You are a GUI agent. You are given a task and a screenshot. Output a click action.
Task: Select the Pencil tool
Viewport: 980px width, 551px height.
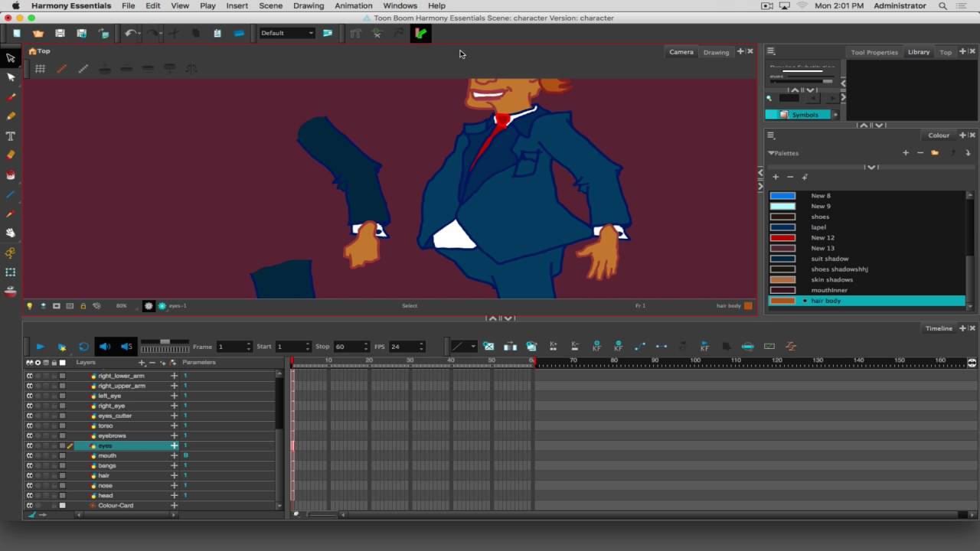[x=11, y=116]
